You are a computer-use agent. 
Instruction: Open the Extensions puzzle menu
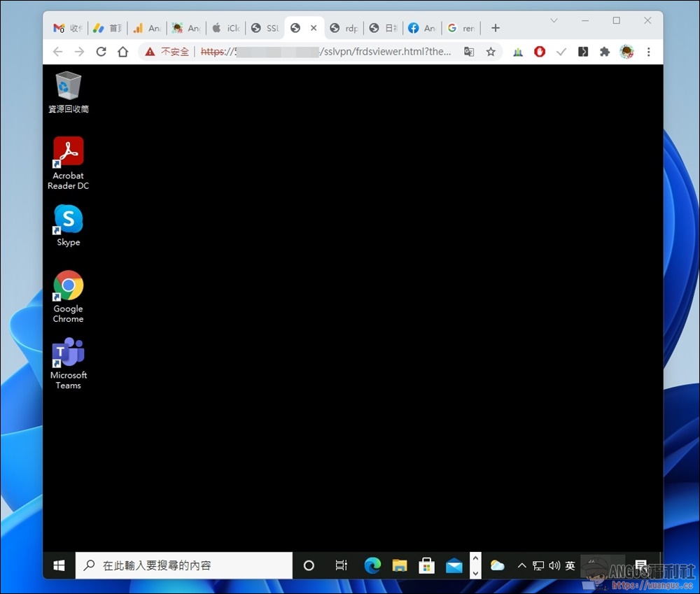point(605,52)
